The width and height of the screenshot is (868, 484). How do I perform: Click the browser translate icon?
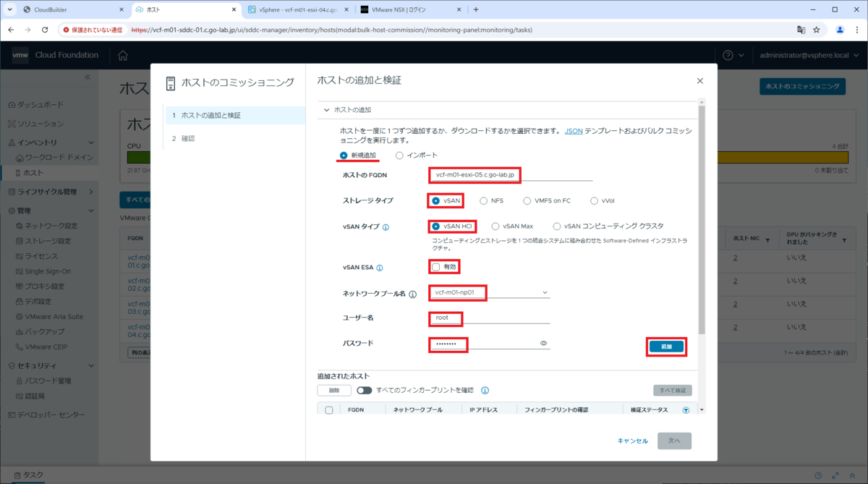coord(801,30)
